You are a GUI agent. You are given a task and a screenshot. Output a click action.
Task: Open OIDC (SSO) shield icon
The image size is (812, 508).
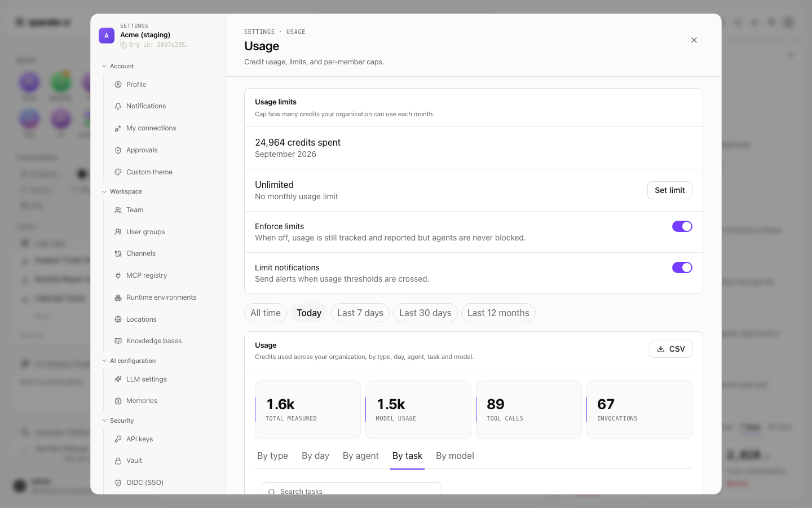[118, 483]
